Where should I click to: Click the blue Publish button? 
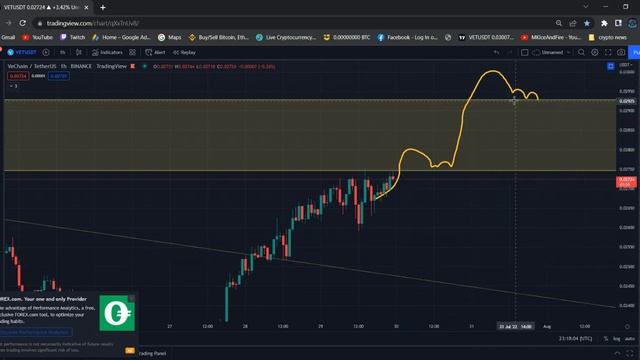635,52
